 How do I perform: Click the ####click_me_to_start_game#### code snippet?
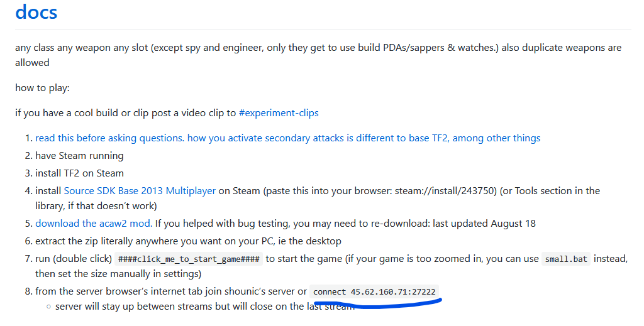(189, 259)
